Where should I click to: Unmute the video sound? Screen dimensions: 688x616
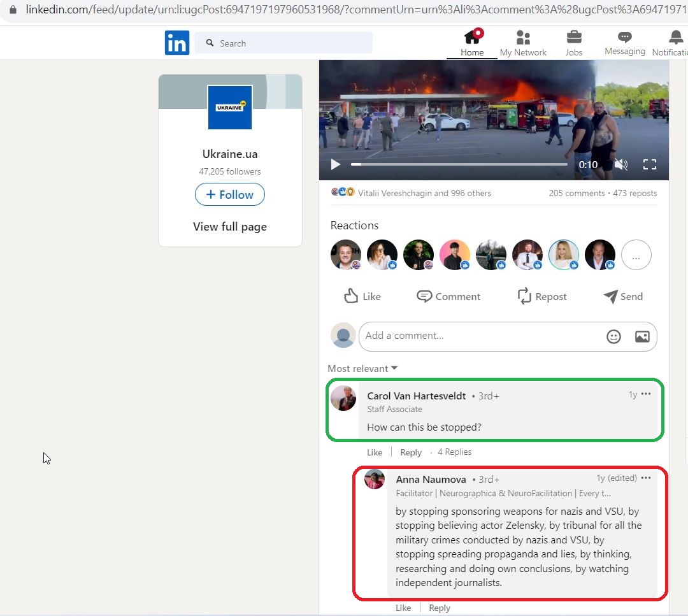621,164
